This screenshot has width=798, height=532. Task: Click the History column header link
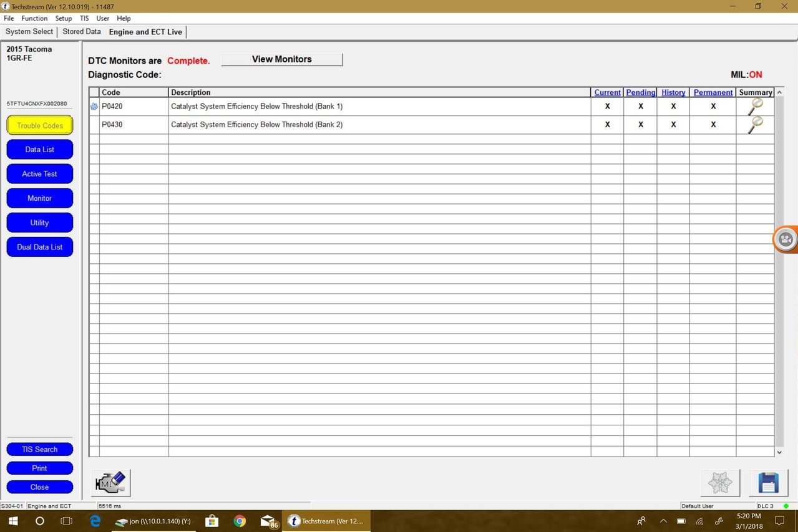673,92
